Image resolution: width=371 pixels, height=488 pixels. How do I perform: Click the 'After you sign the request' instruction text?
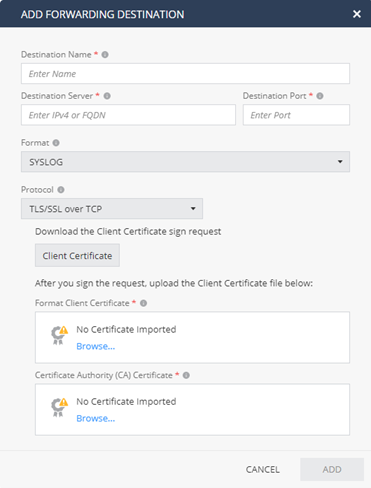[x=174, y=283]
